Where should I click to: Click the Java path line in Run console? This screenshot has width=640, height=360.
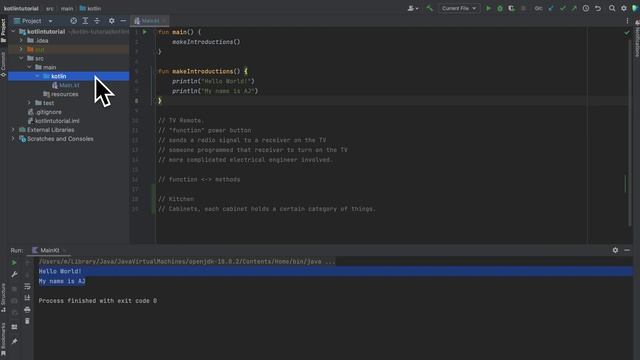tap(187, 262)
